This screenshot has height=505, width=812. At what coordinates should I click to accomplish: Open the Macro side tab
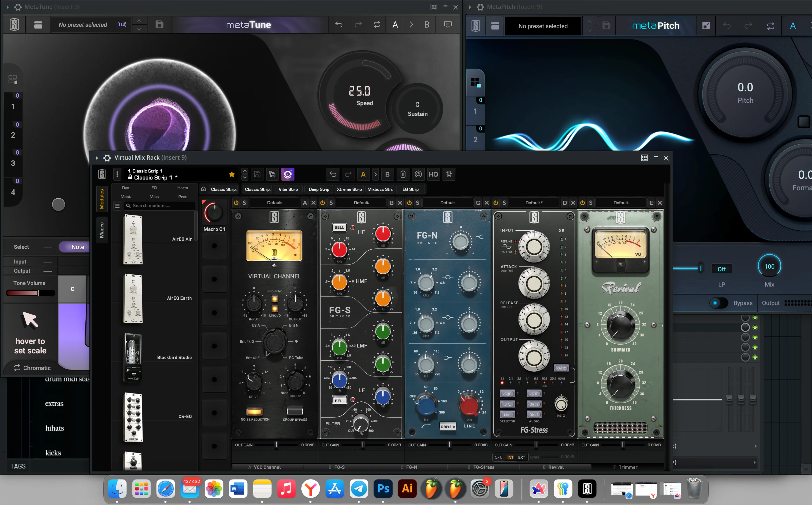point(102,230)
